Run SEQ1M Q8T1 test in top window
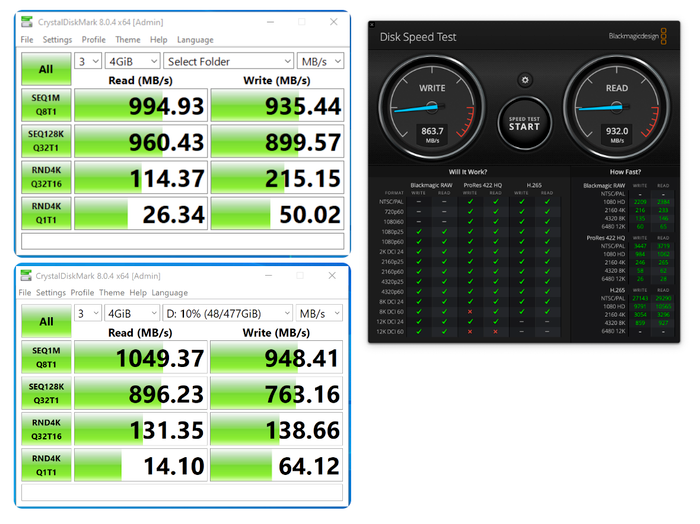Screen dimensions: 700x524 pyautogui.click(x=46, y=105)
